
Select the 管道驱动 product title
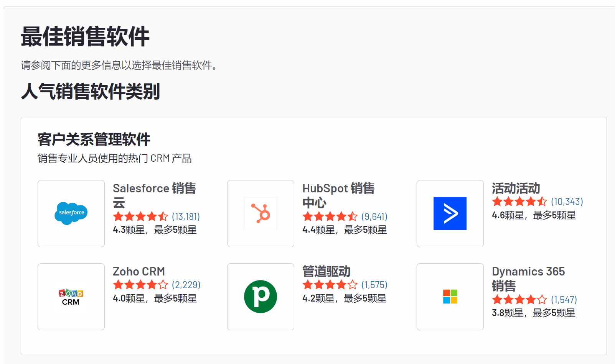327,271
